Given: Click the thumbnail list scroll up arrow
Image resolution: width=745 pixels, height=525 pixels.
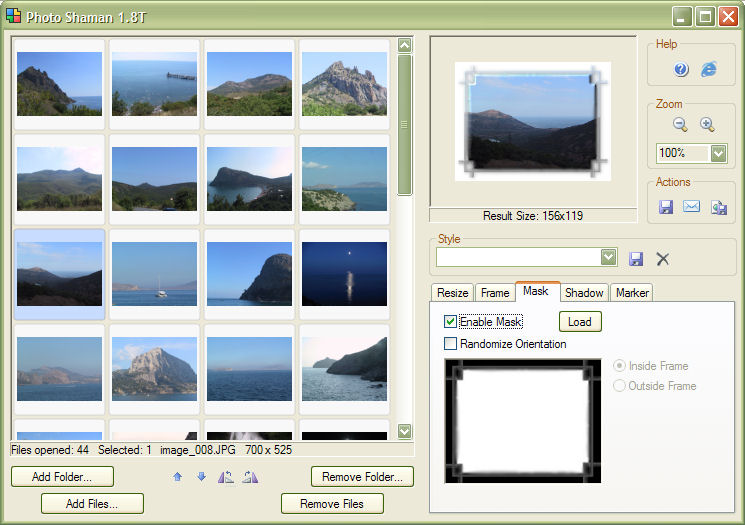Looking at the screenshot, I should coord(405,46).
